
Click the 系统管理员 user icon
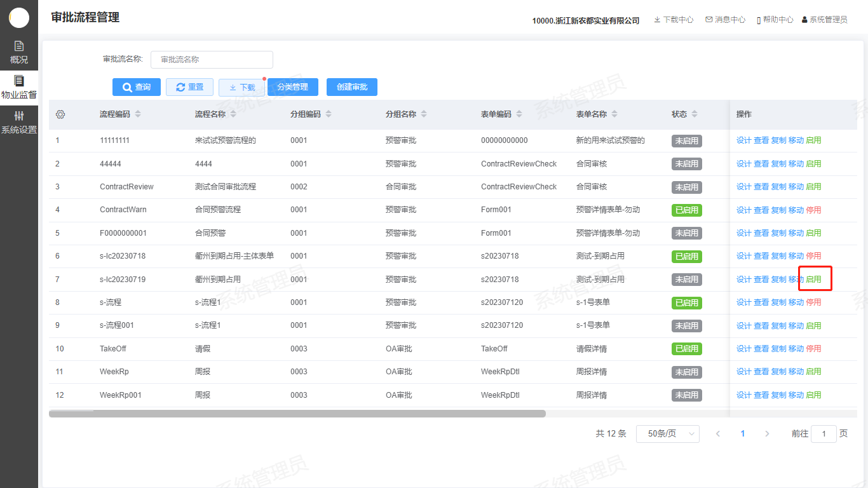(x=804, y=20)
